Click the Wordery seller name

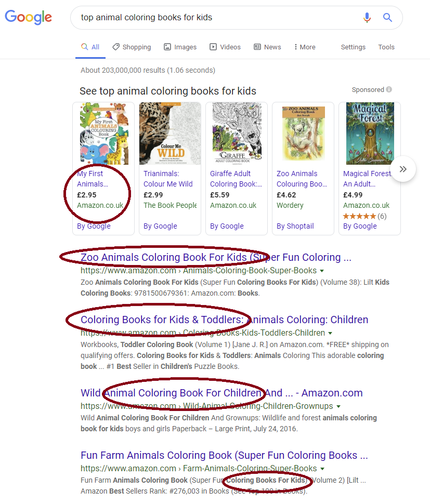pyautogui.click(x=290, y=205)
